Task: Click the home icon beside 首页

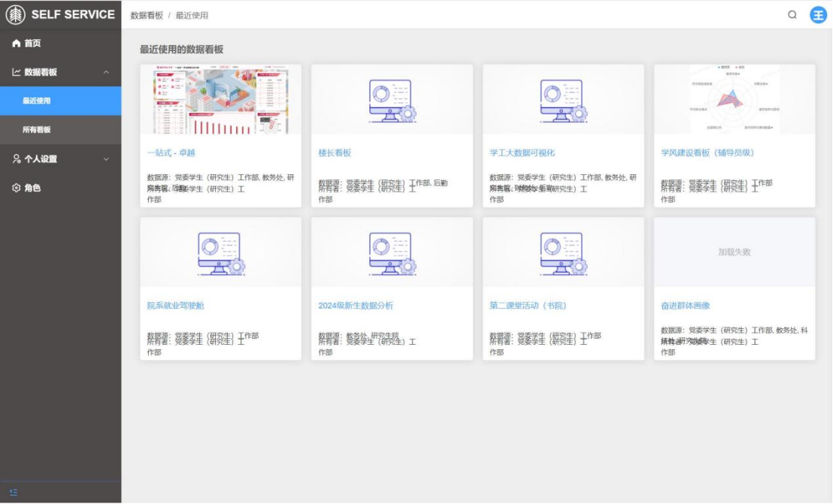Action: click(x=17, y=44)
